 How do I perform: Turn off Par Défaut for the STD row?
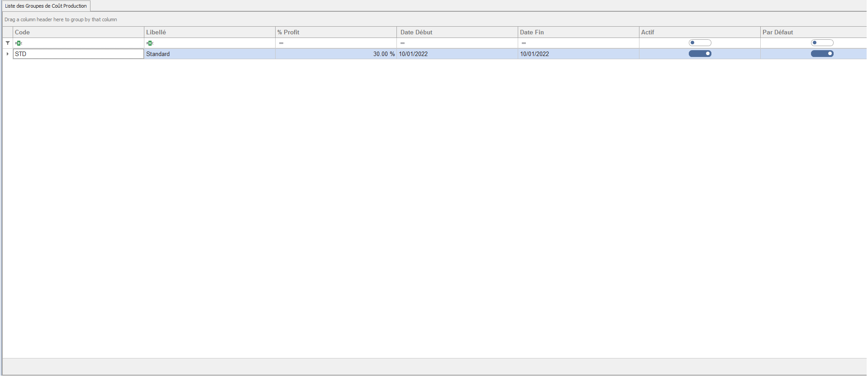pyautogui.click(x=822, y=54)
